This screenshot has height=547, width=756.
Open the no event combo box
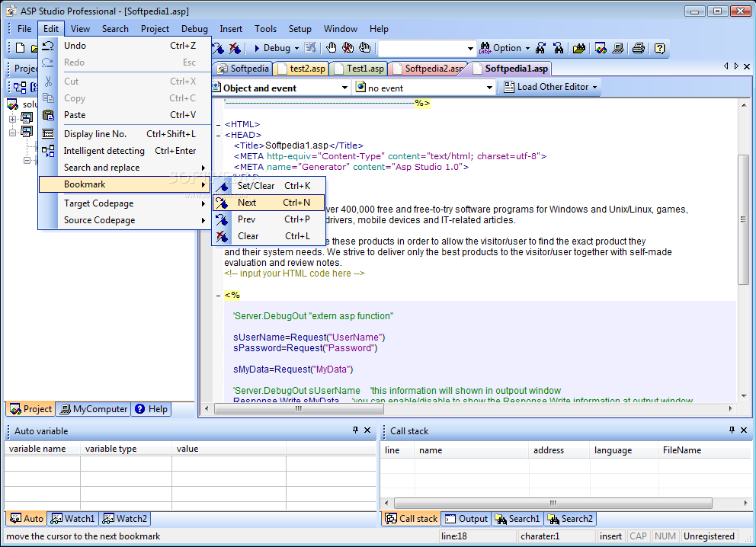pyautogui.click(x=424, y=88)
